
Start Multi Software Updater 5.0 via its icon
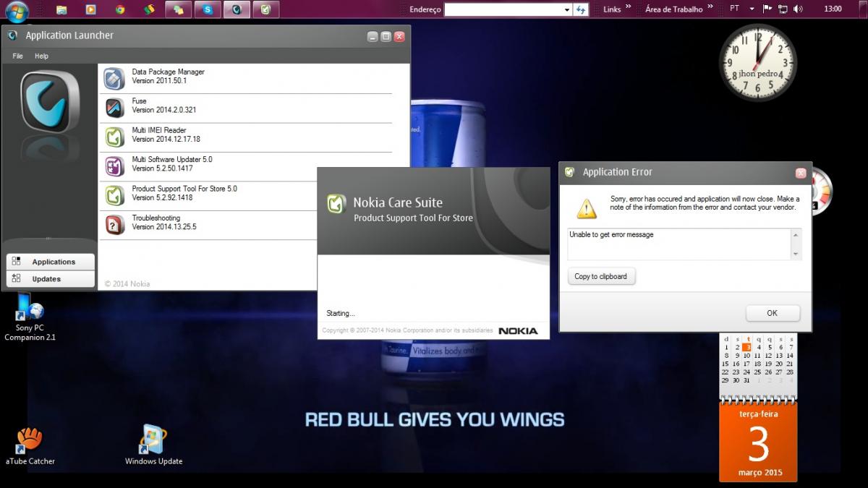click(114, 166)
